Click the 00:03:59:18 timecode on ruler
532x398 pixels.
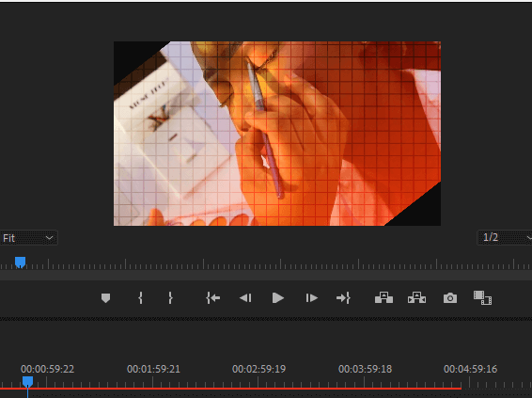(365, 369)
